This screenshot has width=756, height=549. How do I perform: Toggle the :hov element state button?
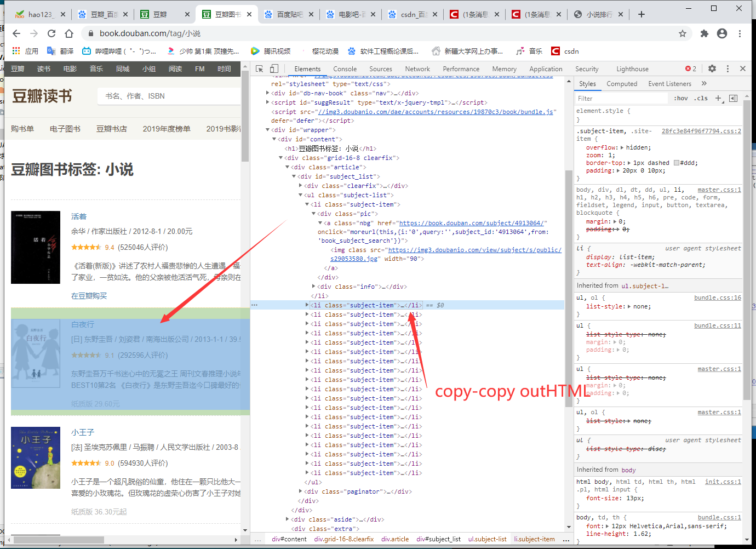681,98
